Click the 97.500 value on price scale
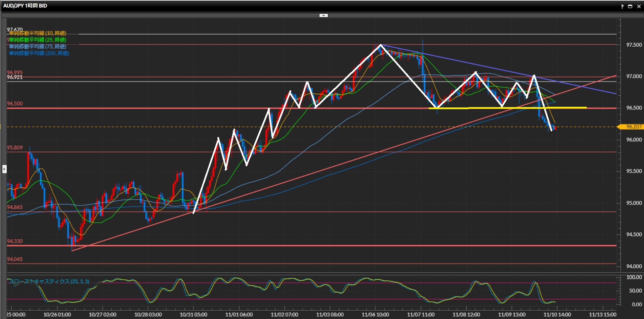The height and width of the screenshot is (319, 644). click(x=634, y=45)
